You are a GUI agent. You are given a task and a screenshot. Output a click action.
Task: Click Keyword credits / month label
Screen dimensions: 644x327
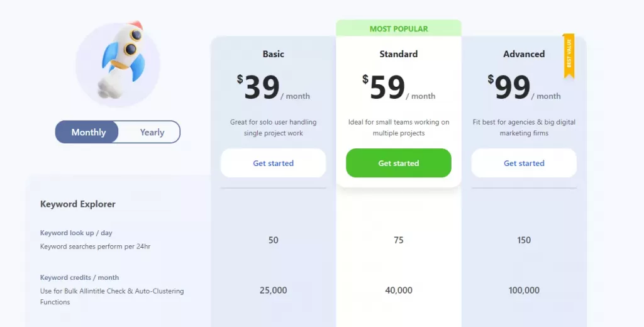(79, 277)
